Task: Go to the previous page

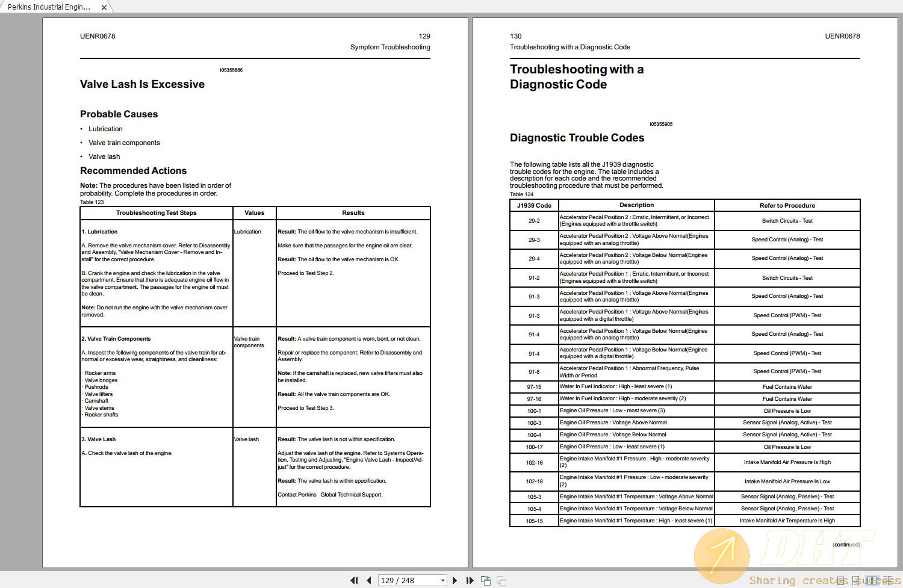Action: (369, 580)
